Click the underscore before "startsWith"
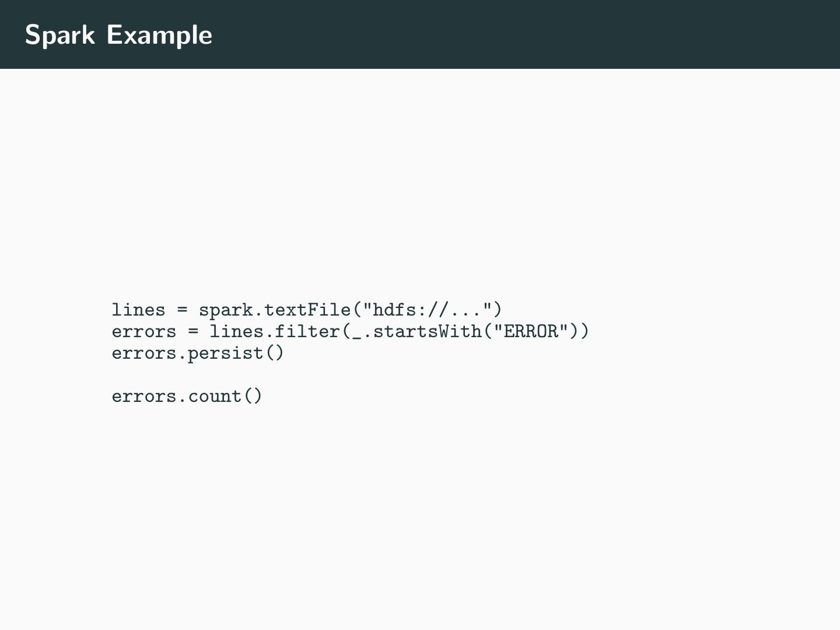 pos(356,331)
